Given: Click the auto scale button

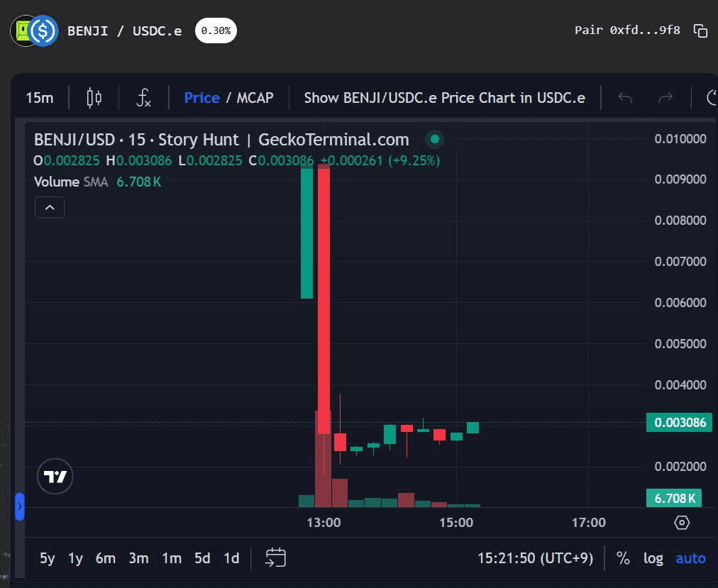Looking at the screenshot, I should [x=690, y=558].
